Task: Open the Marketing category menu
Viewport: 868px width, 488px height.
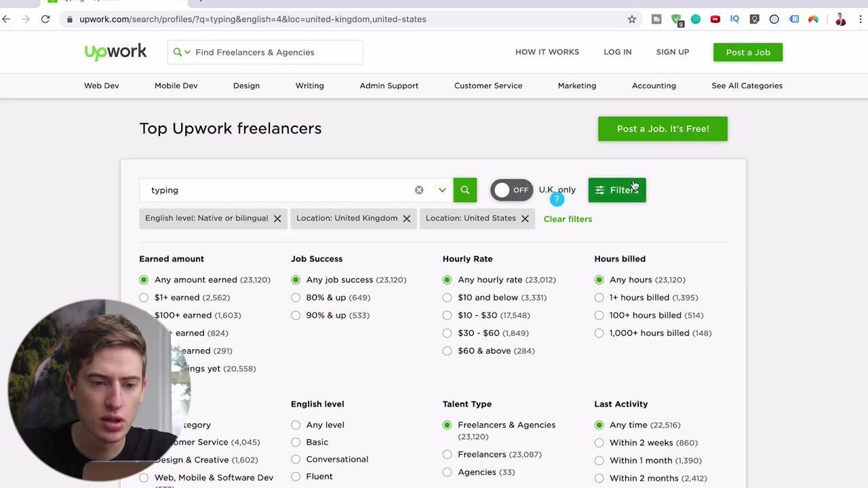Action: tap(577, 85)
